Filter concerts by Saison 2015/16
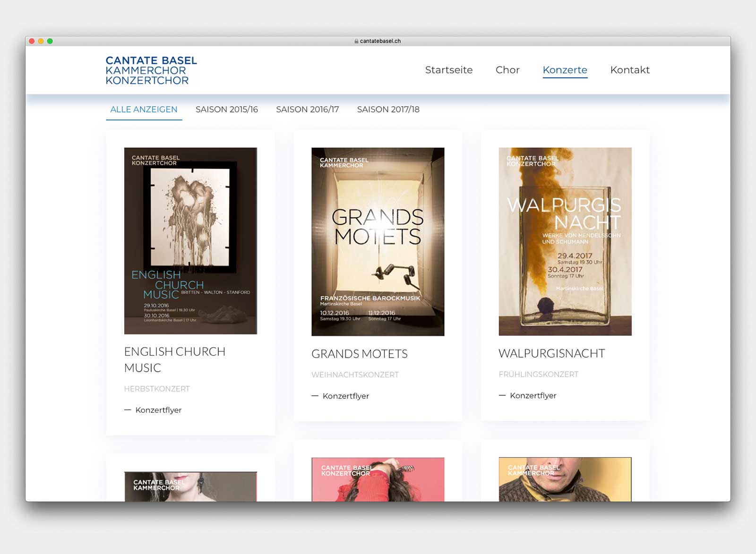This screenshot has width=756, height=554. (x=227, y=110)
